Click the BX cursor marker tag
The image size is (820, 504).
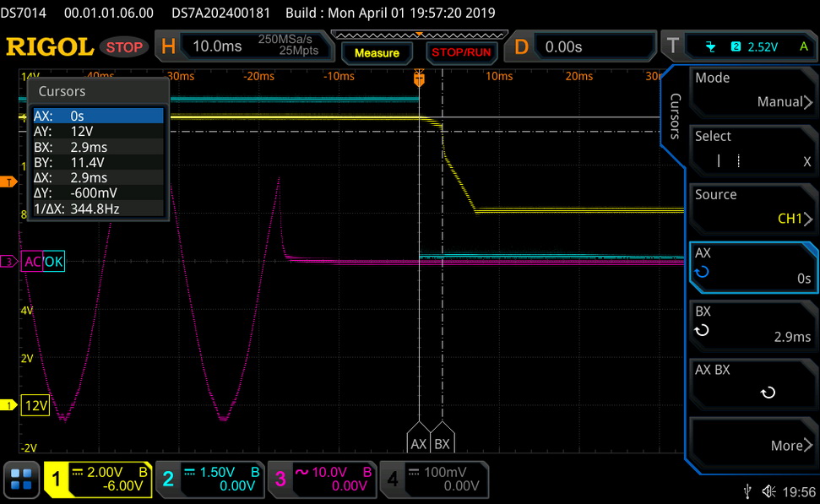(443, 437)
